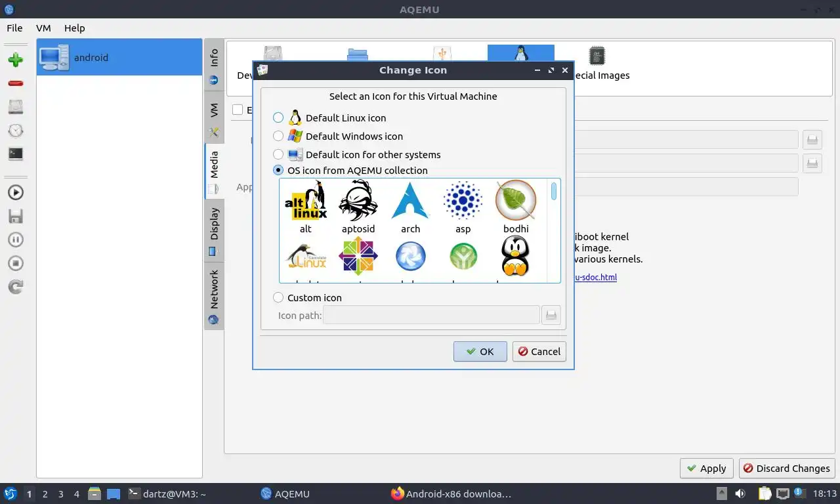Viewport: 840px width, 504px height.
Task: Click the hard disk icon in left toolbar
Action: coord(16,107)
